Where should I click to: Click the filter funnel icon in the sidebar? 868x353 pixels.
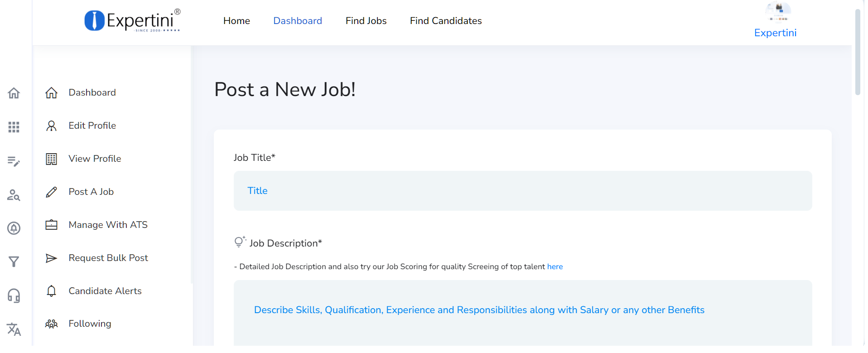[x=14, y=261]
